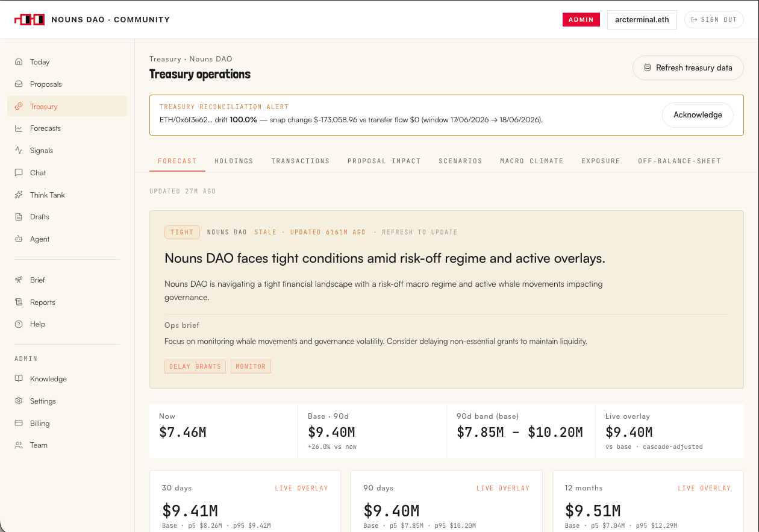759x532 pixels.
Task: Click the Knowledge book icon
Action: pos(19,379)
